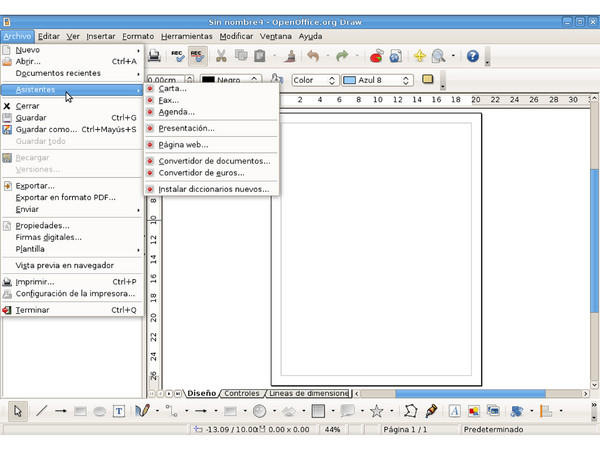Switch to the Diseño layer tab
This screenshot has width=600, height=450.
[x=202, y=393]
